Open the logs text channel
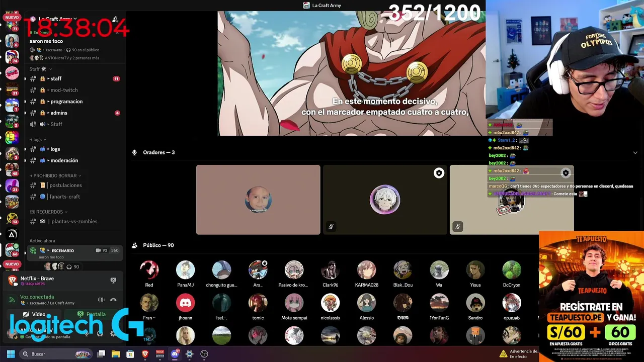The height and width of the screenshot is (362, 644). point(74,149)
